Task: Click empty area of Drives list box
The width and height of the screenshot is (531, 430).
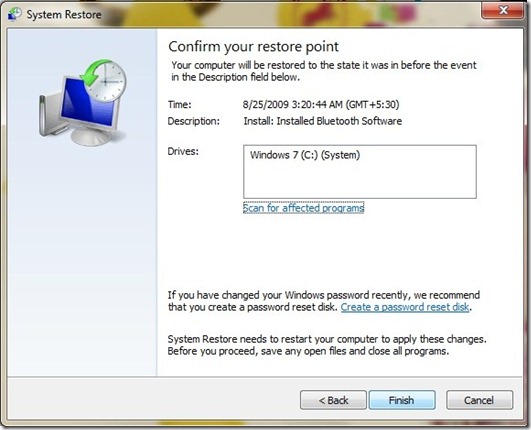Action: [360, 181]
